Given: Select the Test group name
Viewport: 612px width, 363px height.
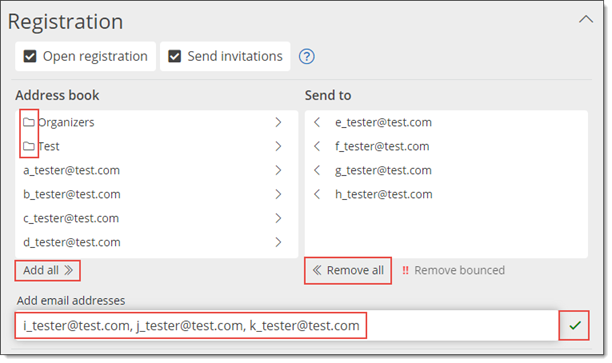Looking at the screenshot, I should [x=49, y=146].
